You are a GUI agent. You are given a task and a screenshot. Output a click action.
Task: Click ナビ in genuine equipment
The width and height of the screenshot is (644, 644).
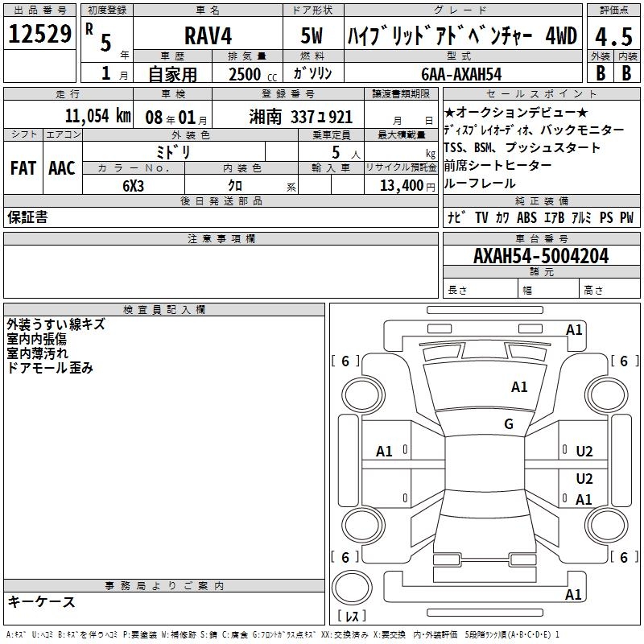pyautogui.click(x=456, y=217)
